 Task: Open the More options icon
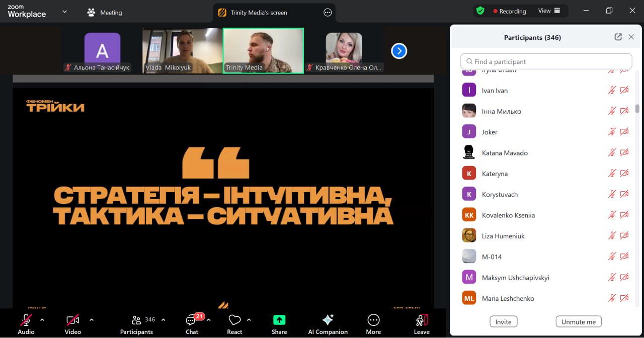[x=373, y=320]
